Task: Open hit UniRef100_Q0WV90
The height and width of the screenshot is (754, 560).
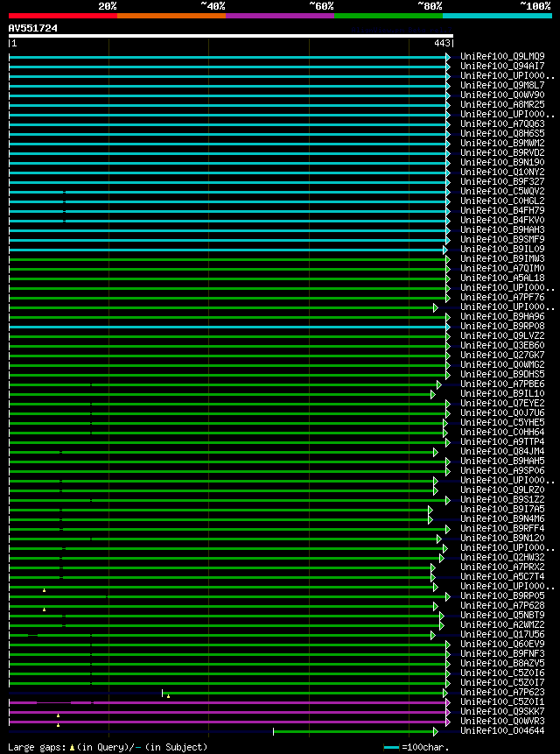Action: [502, 95]
